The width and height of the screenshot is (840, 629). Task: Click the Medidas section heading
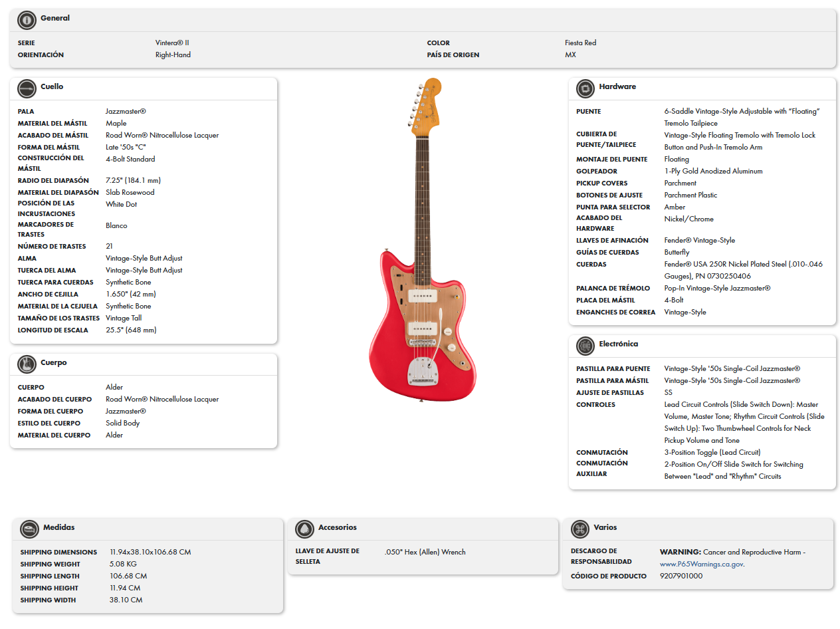pyautogui.click(x=59, y=527)
